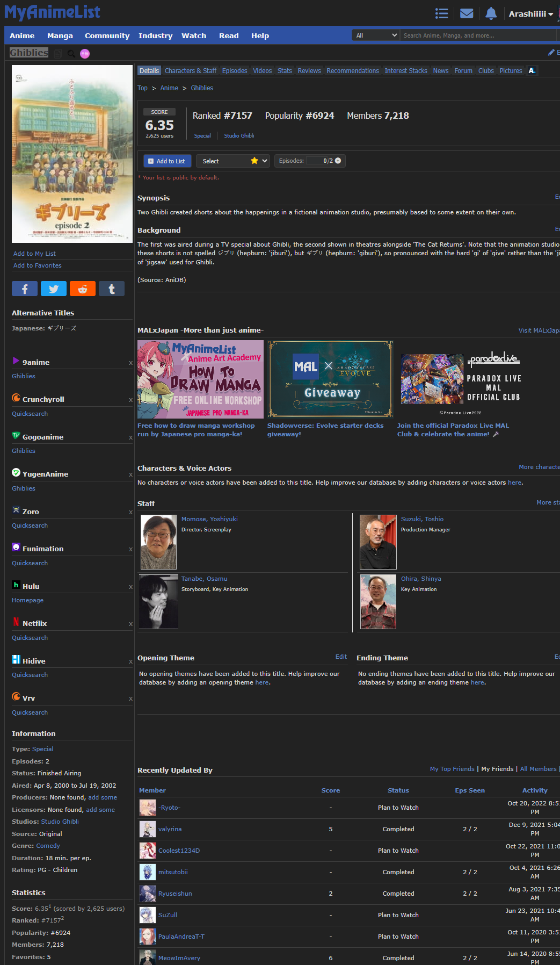
Task: Switch to the Videos tab
Action: [x=263, y=71]
